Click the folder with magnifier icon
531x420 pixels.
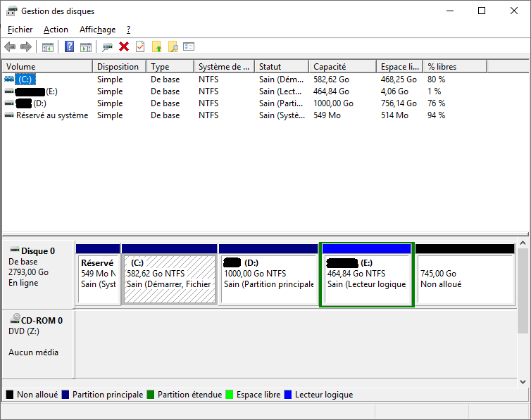coord(173,47)
